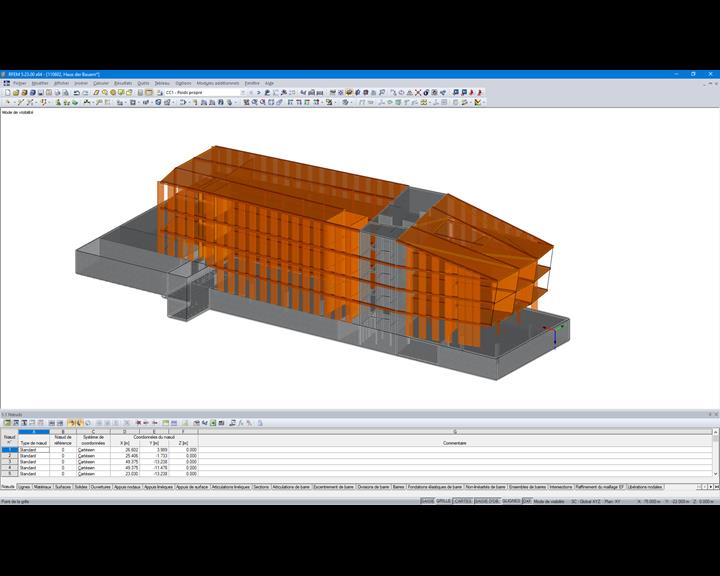Click first icon in table toolbar
720x576 pixels.
coord(7,423)
